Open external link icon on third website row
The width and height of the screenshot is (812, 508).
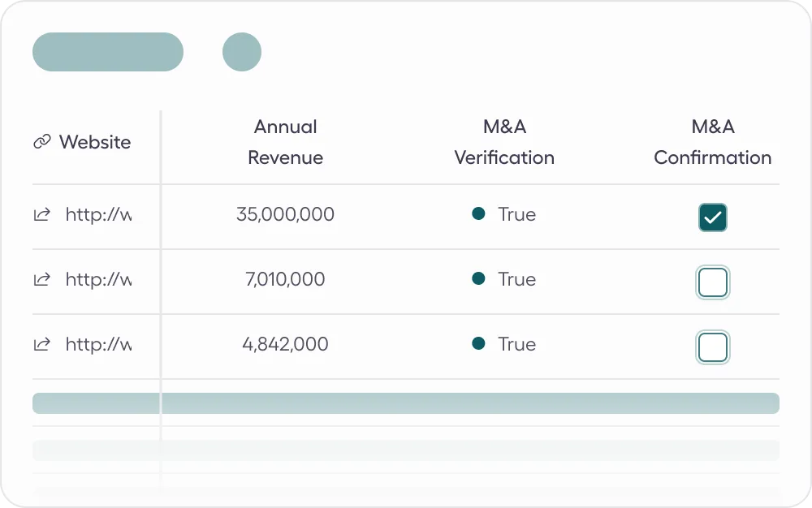click(41, 344)
